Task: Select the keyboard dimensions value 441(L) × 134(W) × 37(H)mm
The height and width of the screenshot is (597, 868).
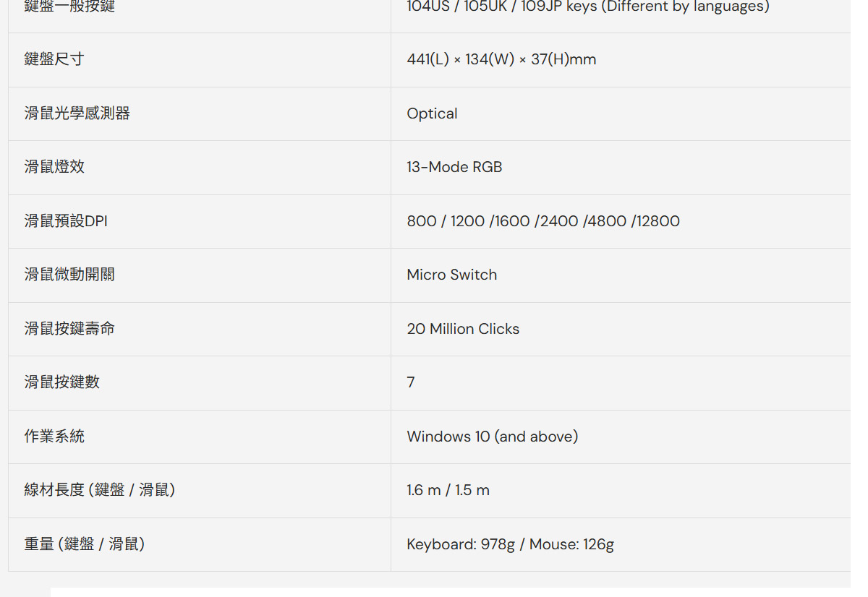Action: [501, 59]
